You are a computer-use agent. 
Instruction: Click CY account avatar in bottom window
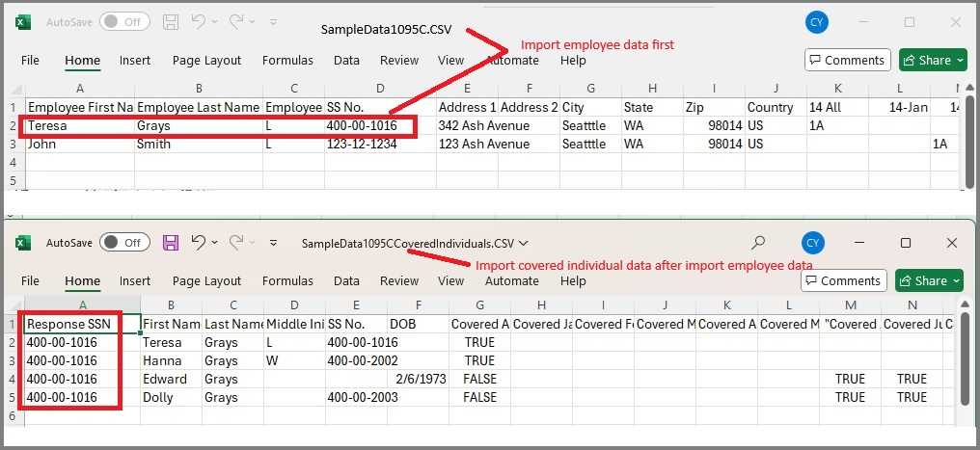click(x=813, y=243)
